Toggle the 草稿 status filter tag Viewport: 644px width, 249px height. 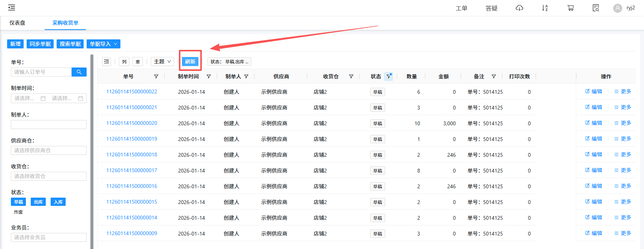[18, 202]
